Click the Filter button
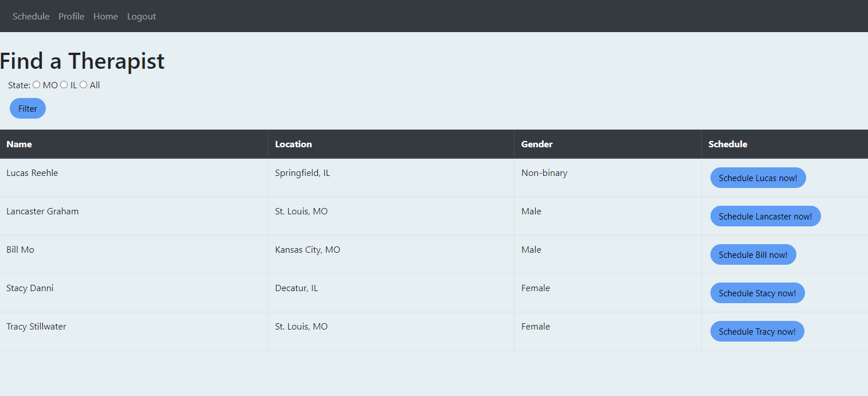Screen dimensions: 868x396 point(28,108)
